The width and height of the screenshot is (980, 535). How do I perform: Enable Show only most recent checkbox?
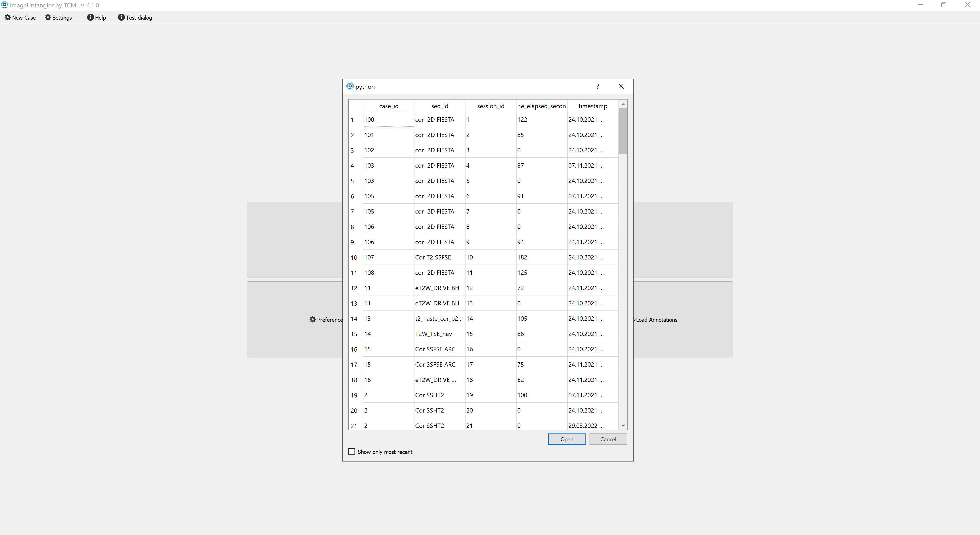click(x=351, y=452)
